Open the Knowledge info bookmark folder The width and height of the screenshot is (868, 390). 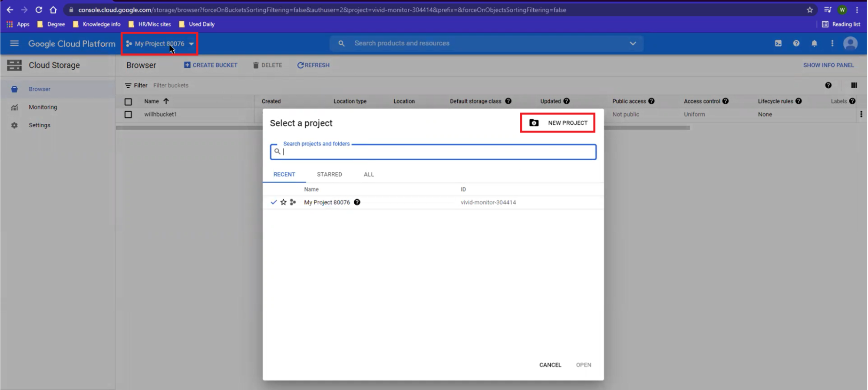click(97, 24)
